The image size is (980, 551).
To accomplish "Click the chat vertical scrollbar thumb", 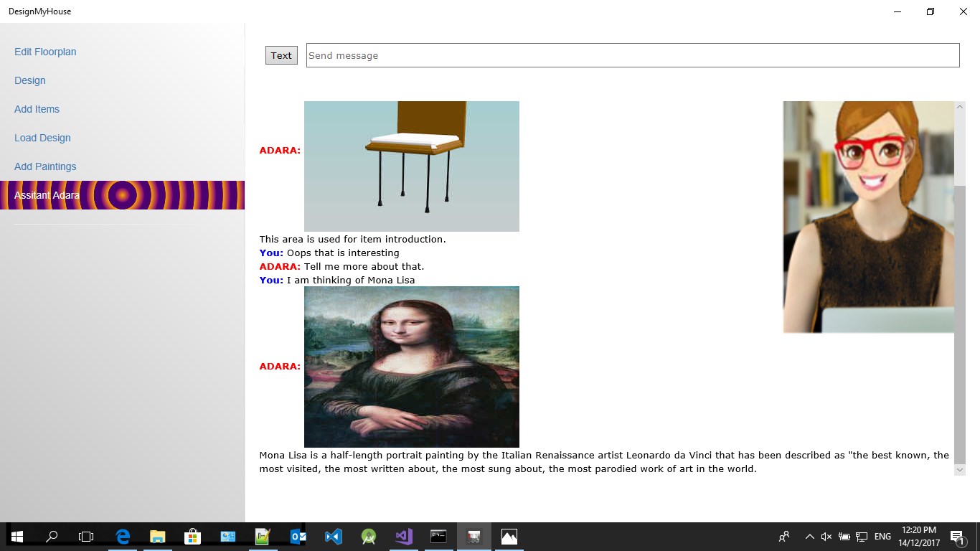I will pos(960,324).
